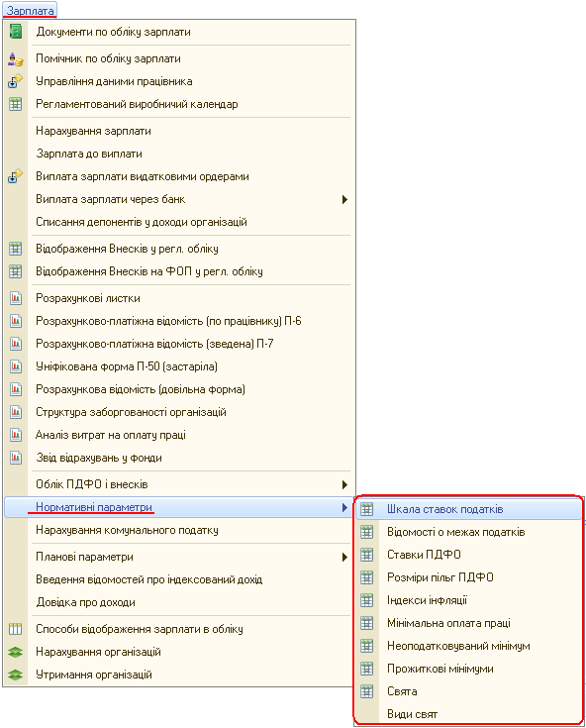Click icon beside Відображення Внесків на ФОП

[x=16, y=271]
